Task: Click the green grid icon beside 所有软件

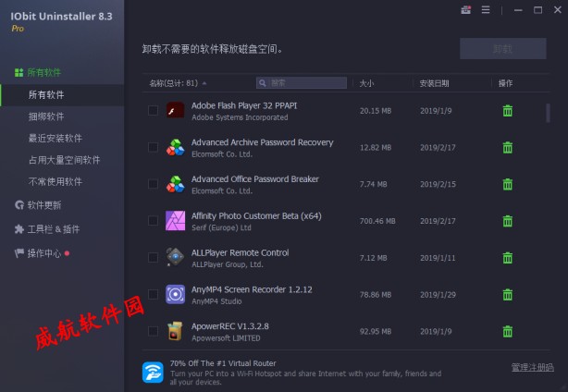Action: pos(19,73)
